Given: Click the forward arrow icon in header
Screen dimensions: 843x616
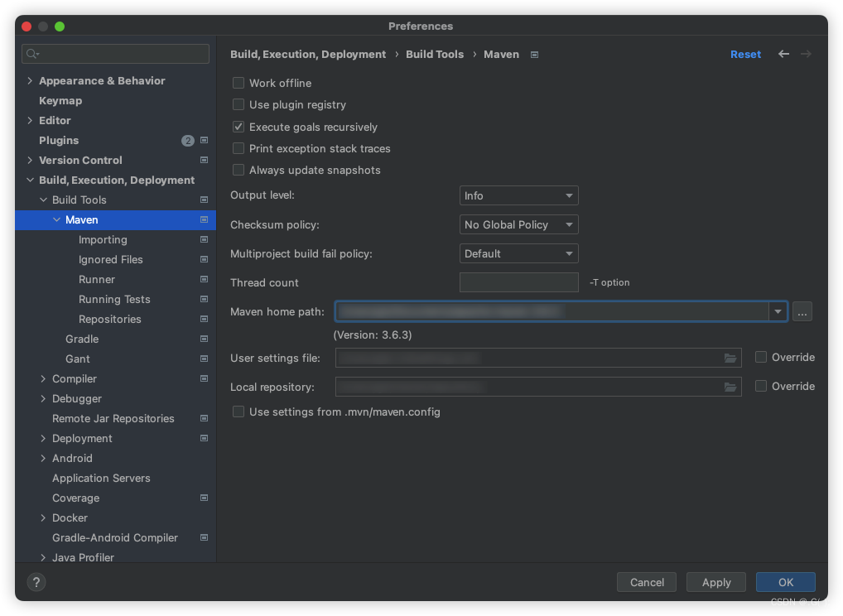Looking at the screenshot, I should coord(806,54).
